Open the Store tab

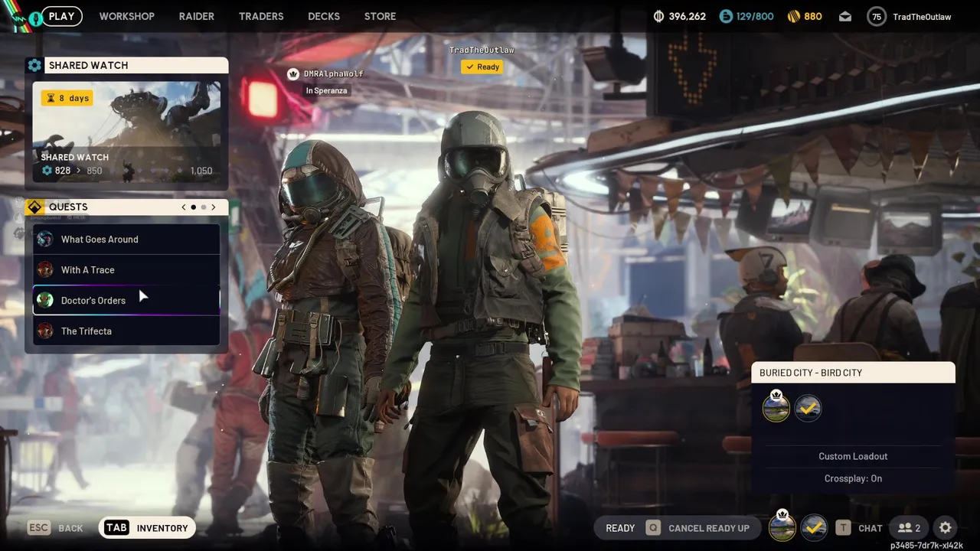(380, 16)
